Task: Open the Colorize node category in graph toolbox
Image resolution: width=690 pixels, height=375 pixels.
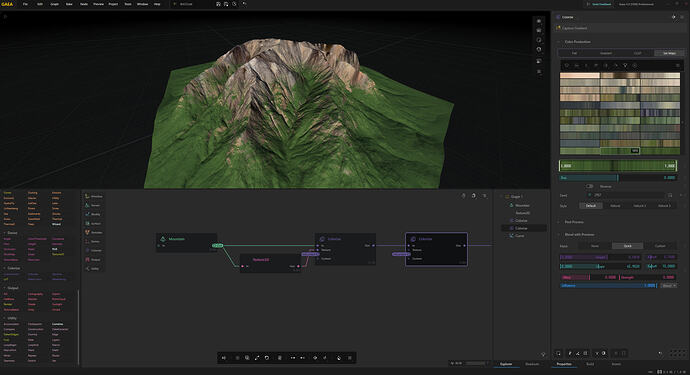Action: (x=94, y=250)
